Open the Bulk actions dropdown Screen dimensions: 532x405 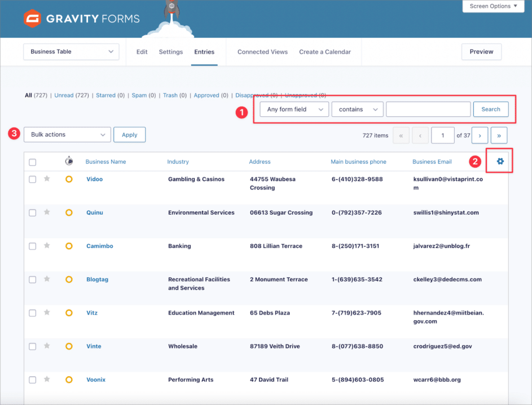point(67,134)
